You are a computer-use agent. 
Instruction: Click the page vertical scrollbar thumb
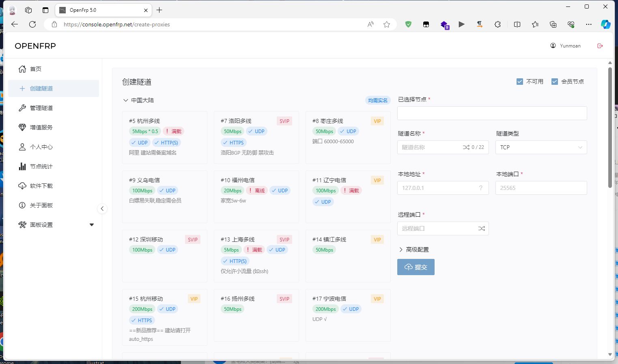pos(610,127)
